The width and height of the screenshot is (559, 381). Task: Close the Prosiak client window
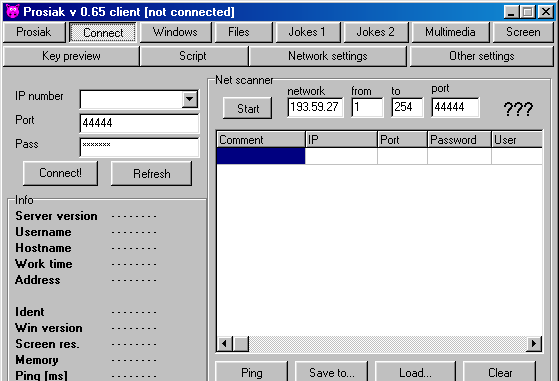545,12
